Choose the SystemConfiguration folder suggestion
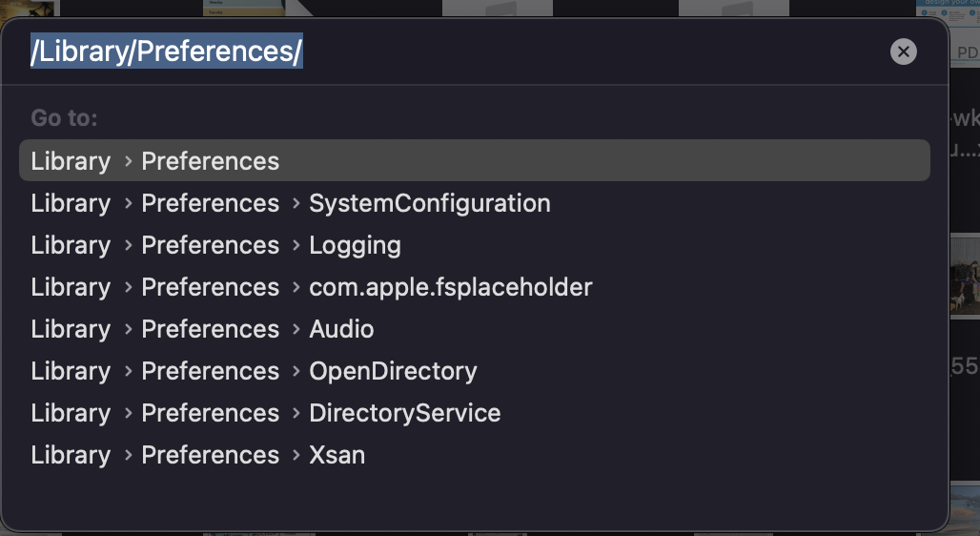 [429, 203]
